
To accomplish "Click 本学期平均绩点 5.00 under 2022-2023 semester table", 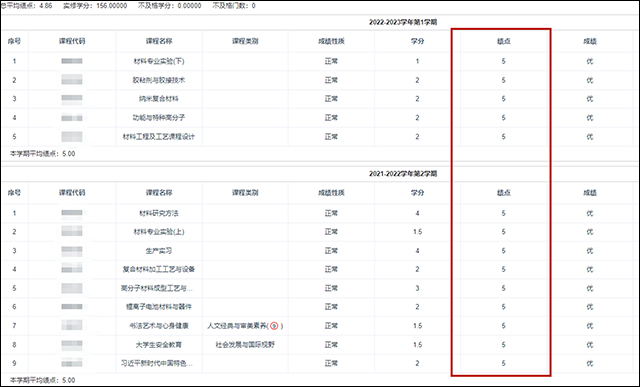I will (42, 154).
